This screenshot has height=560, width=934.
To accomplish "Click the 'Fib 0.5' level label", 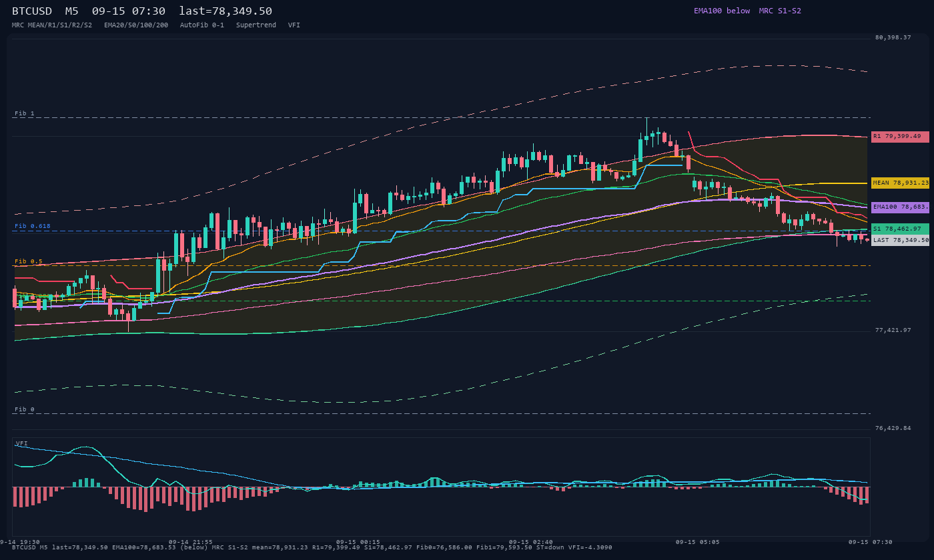I will (x=29, y=261).
